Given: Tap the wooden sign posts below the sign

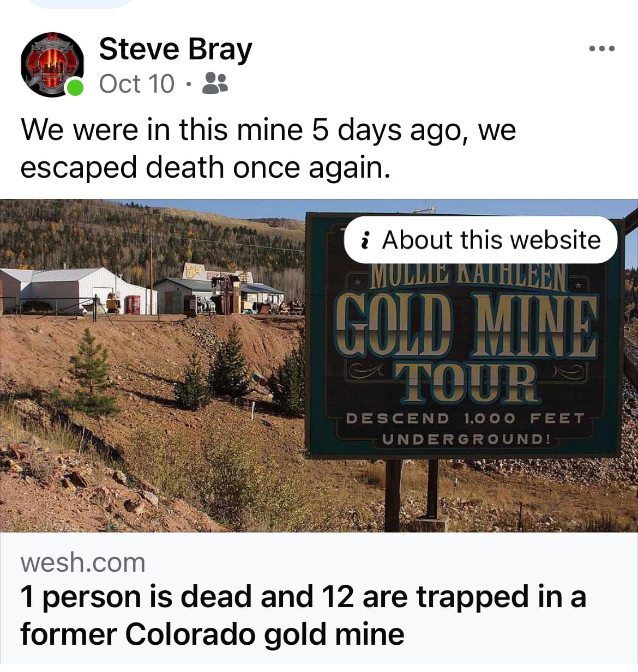Looking at the screenshot, I should tap(413, 493).
